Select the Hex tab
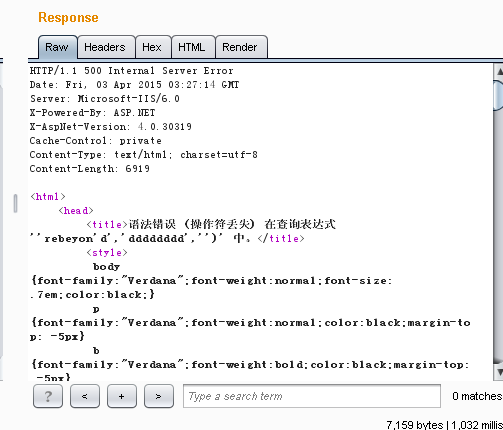 point(153,47)
